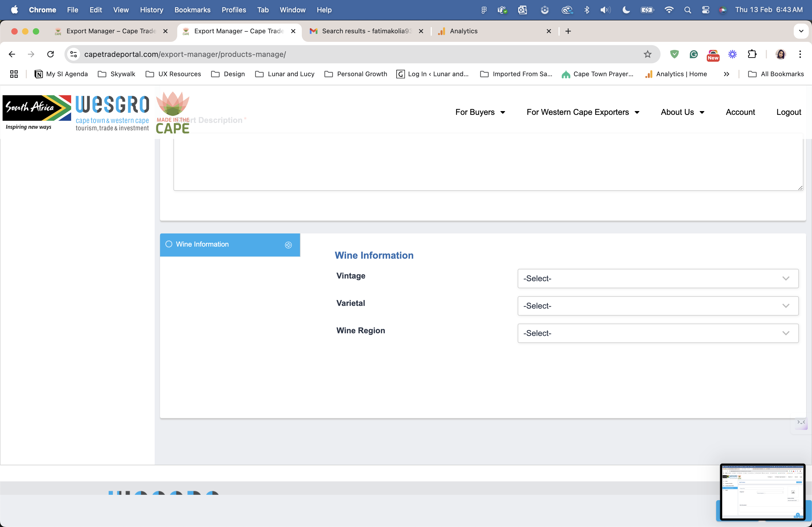812x527 pixels.
Task: Open My SI Agenda bookmark
Action: pyautogui.click(x=61, y=74)
